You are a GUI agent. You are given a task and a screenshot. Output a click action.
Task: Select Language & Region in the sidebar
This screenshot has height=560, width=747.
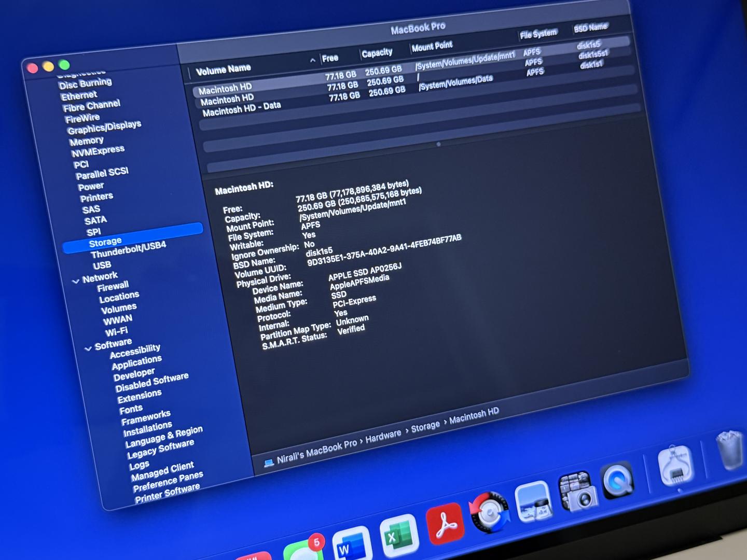164,437
